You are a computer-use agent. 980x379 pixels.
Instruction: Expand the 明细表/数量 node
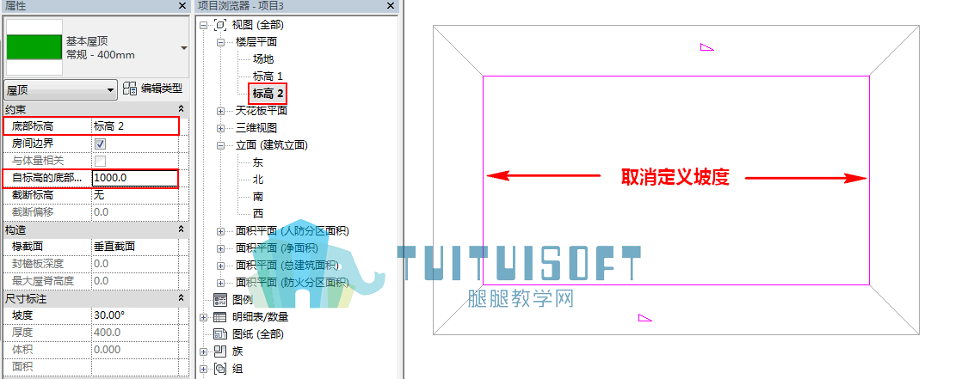pyautogui.click(x=203, y=317)
